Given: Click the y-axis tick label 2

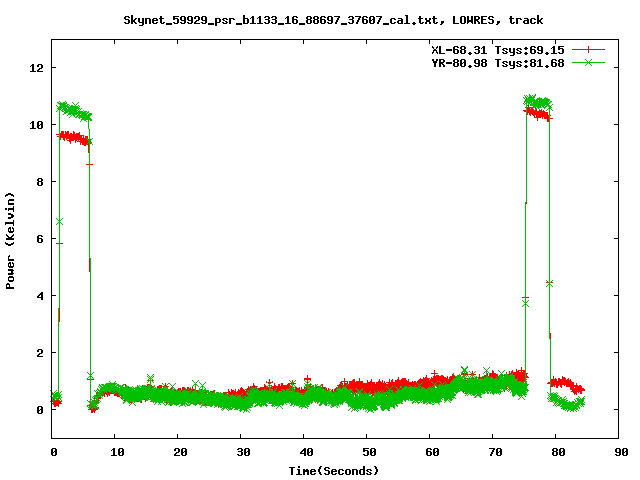Looking at the screenshot, I should click(40, 353).
